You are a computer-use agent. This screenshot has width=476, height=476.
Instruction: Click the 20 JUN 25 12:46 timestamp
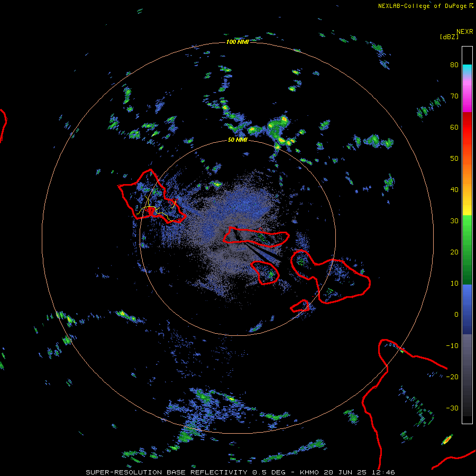(359, 472)
